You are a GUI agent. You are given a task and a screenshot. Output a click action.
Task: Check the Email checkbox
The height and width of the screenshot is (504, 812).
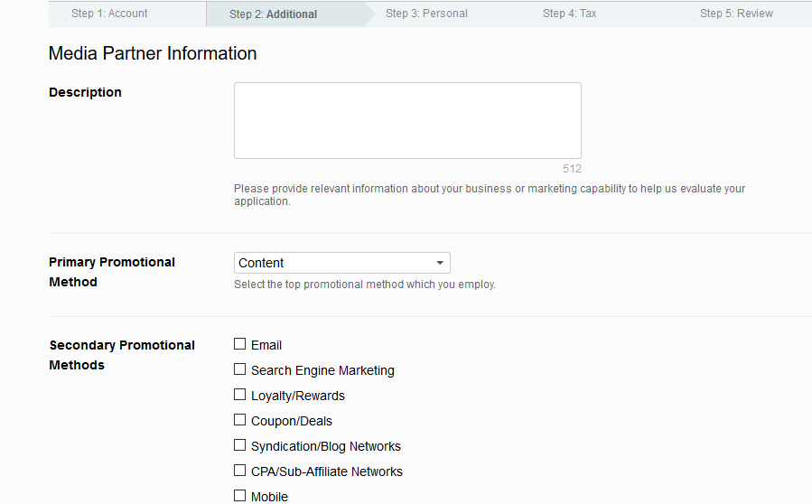239,344
